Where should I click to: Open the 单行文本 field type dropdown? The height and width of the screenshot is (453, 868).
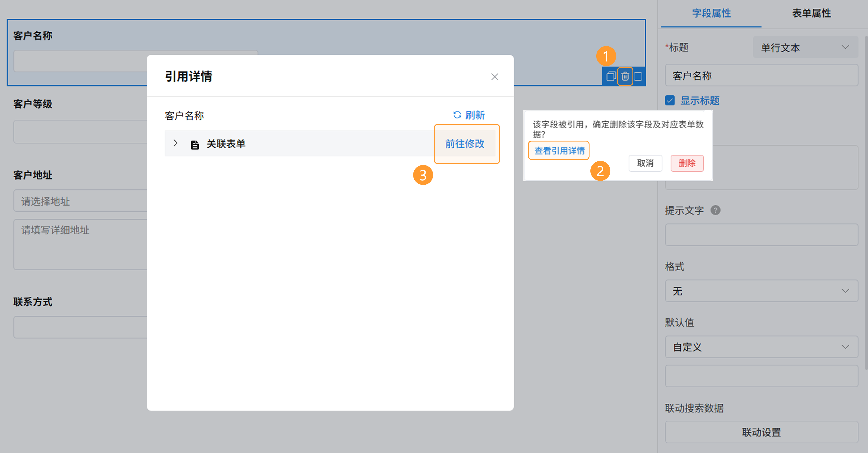click(x=805, y=47)
